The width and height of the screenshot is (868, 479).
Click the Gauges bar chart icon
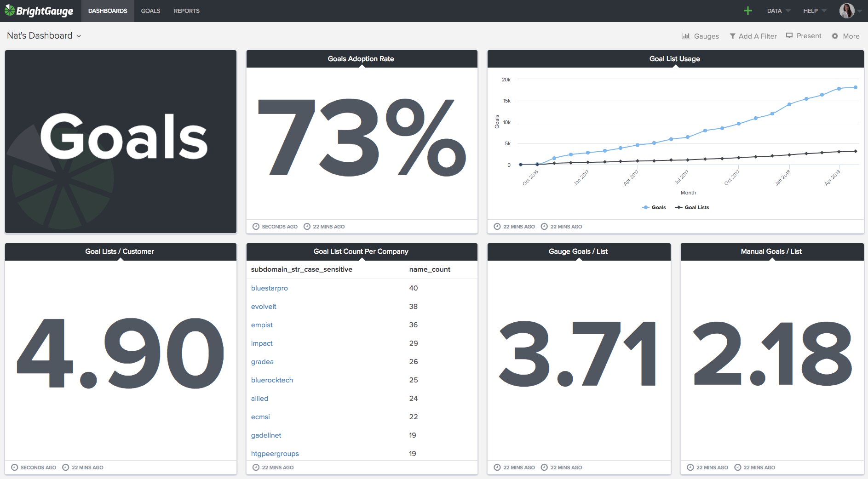coord(686,36)
